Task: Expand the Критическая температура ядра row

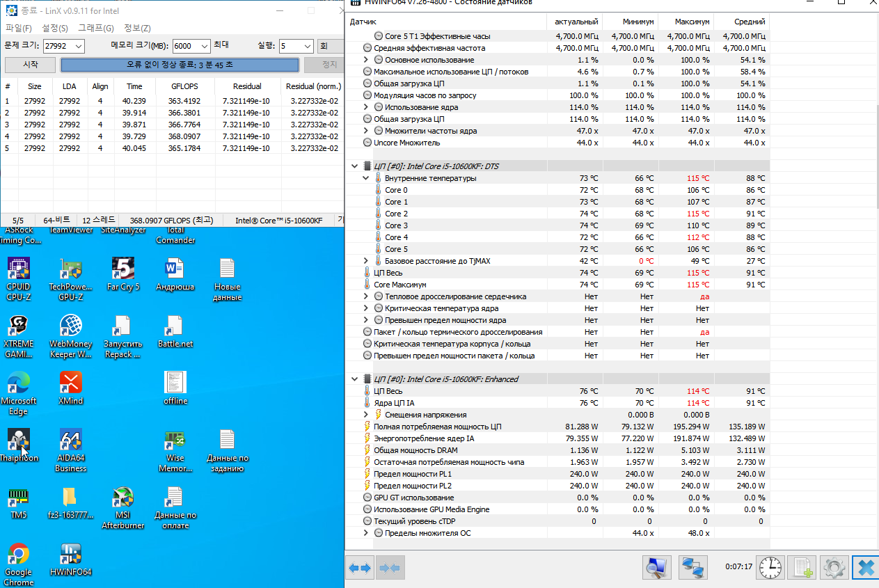Action: click(x=366, y=308)
